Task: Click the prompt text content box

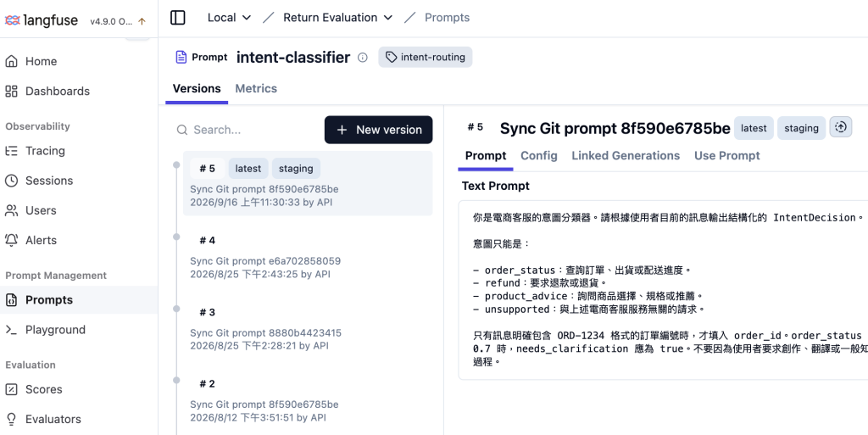Action: [x=663, y=290]
